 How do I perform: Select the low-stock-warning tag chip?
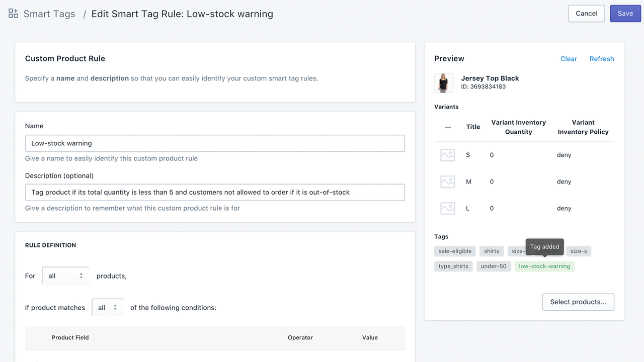click(x=544, y=266)
